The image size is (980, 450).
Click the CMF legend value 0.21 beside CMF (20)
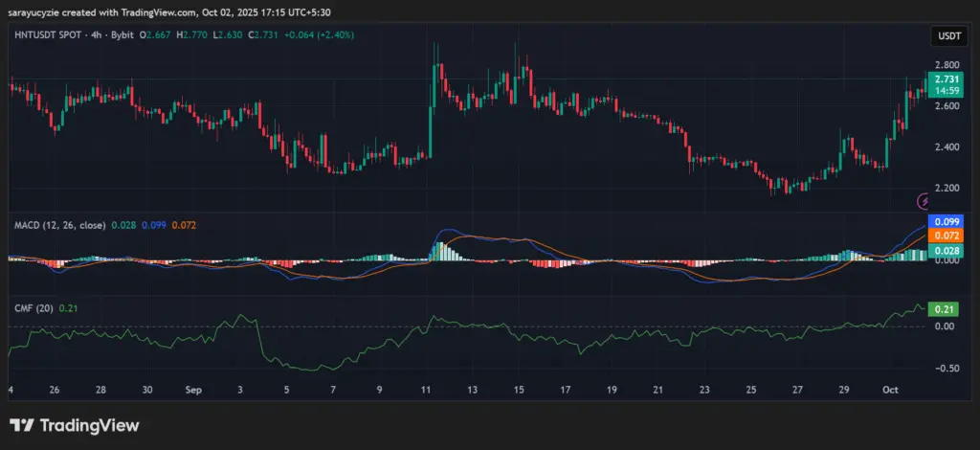(x=68, y=307)
